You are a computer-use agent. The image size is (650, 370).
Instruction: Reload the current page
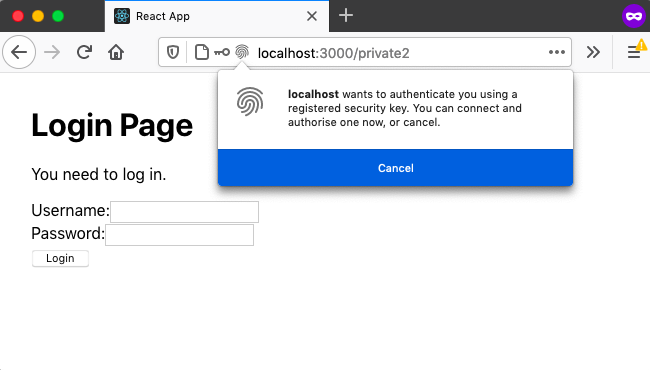point(84,52)
